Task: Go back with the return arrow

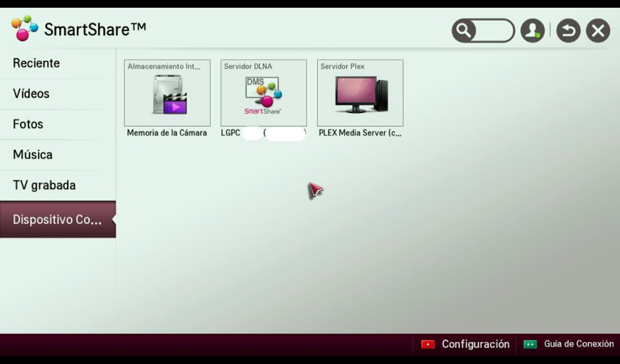Action: 568,31
